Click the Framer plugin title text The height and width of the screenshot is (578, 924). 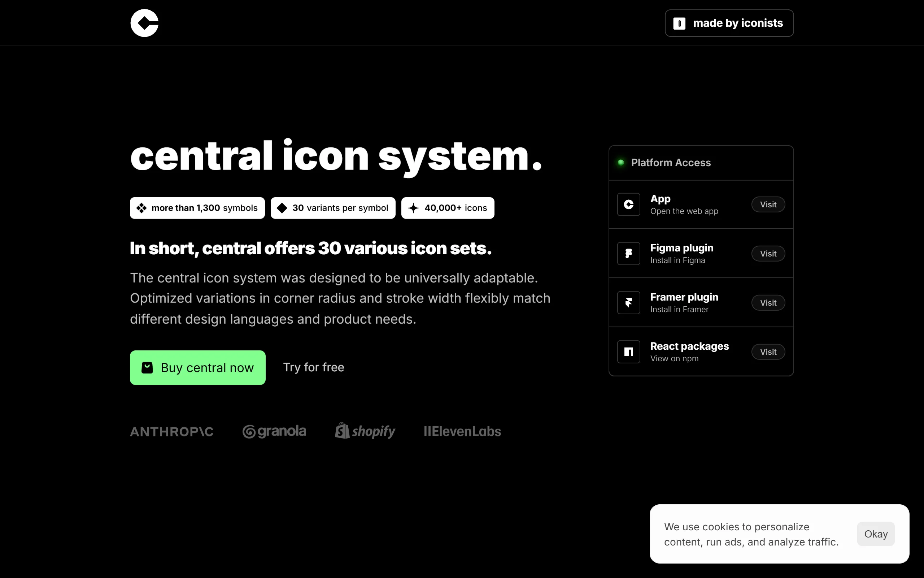click(684, 297)
